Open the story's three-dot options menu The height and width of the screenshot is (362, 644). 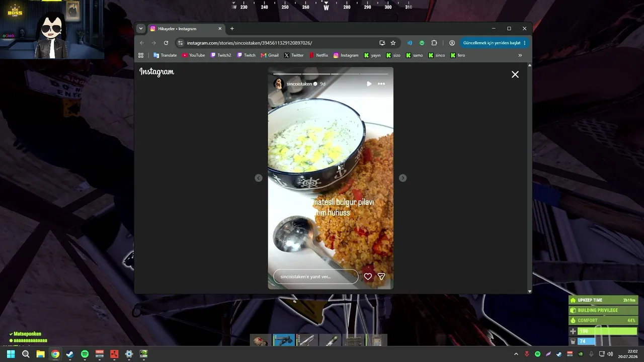[381, 84]
